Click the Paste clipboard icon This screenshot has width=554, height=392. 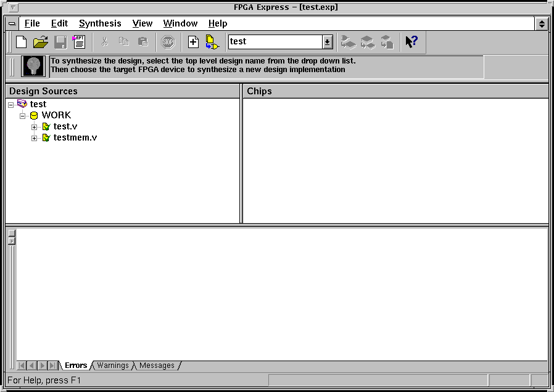click(x=143, y=42)
